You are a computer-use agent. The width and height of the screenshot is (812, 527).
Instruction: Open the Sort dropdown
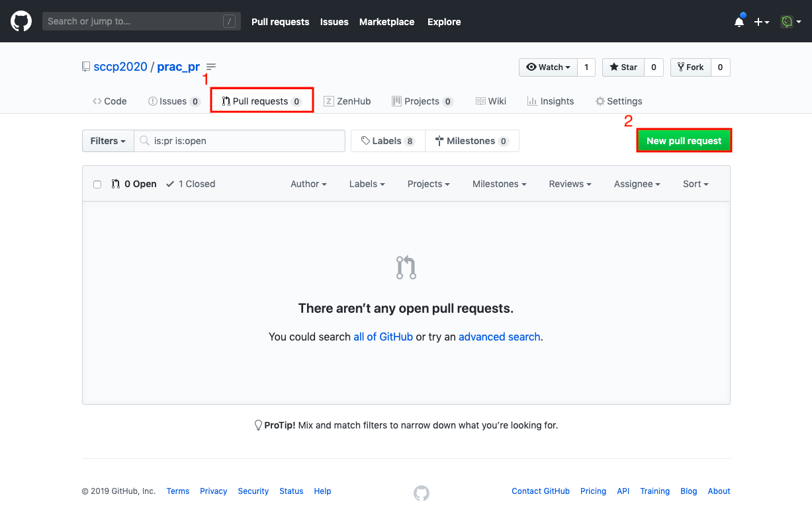point(696,184)
